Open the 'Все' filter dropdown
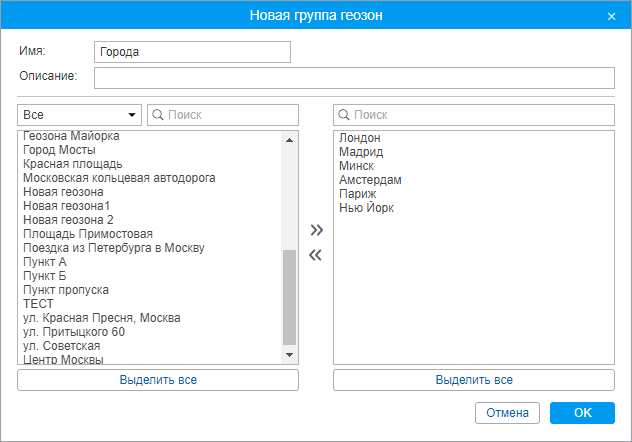The height and width of the screenshot is (442, 632). tap(80, 115)
